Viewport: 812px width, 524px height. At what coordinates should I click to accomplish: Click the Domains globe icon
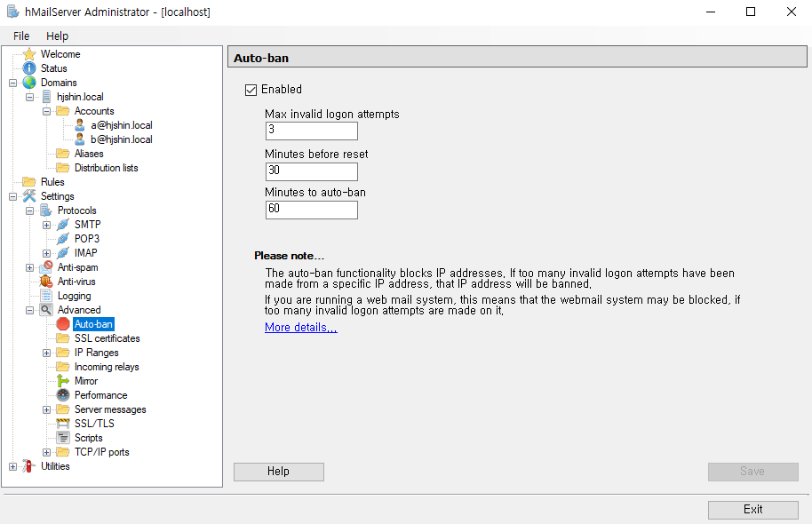[x=29, y=83]
